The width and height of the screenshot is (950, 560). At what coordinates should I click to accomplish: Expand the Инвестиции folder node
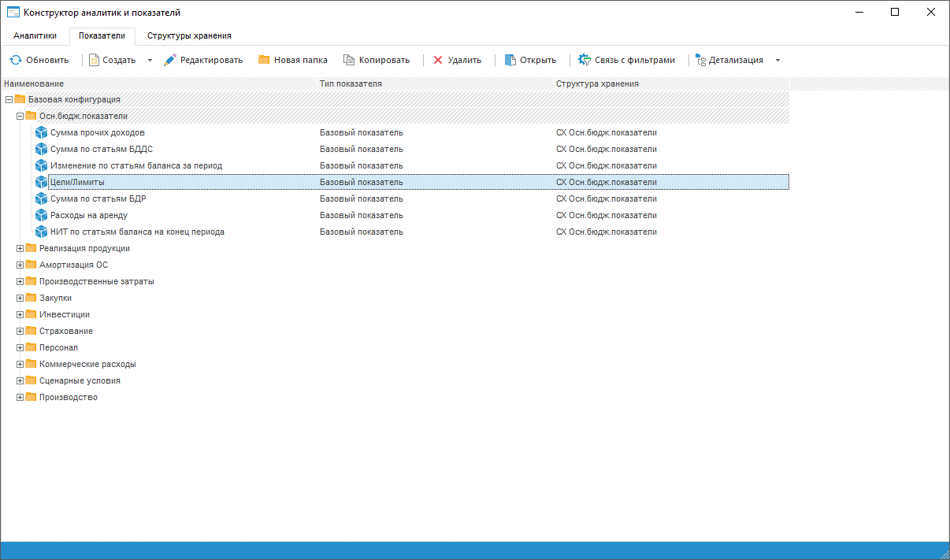pos(20,314)
